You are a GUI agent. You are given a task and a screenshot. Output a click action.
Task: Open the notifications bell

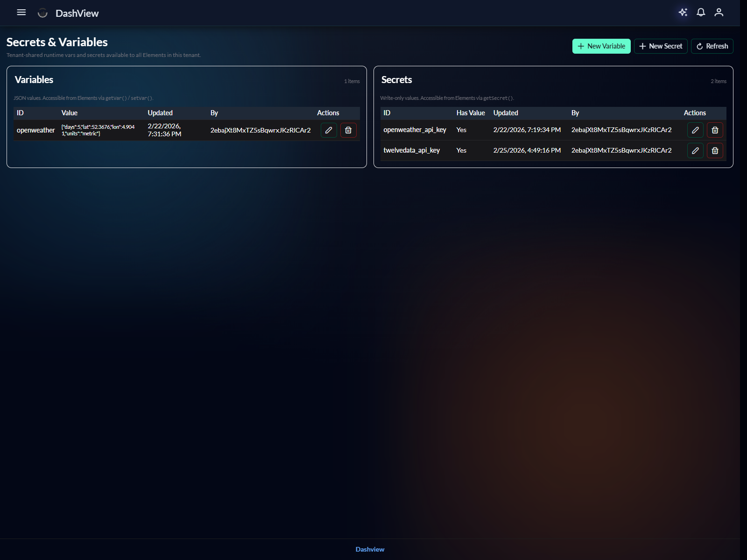701,13
